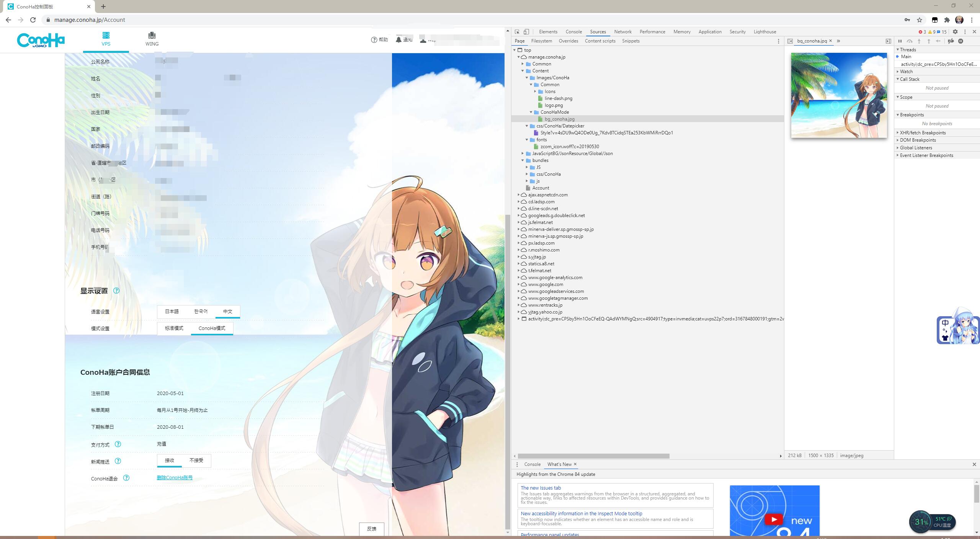The height and width of the screenshot is (539, 980).
Task: Bookmark page with the star icon
Action: pyautogui.click(x=920, y=20)
